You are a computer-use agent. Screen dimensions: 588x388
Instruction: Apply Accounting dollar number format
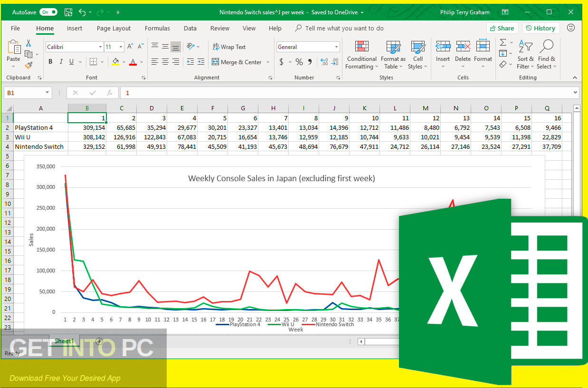point(282,62)
